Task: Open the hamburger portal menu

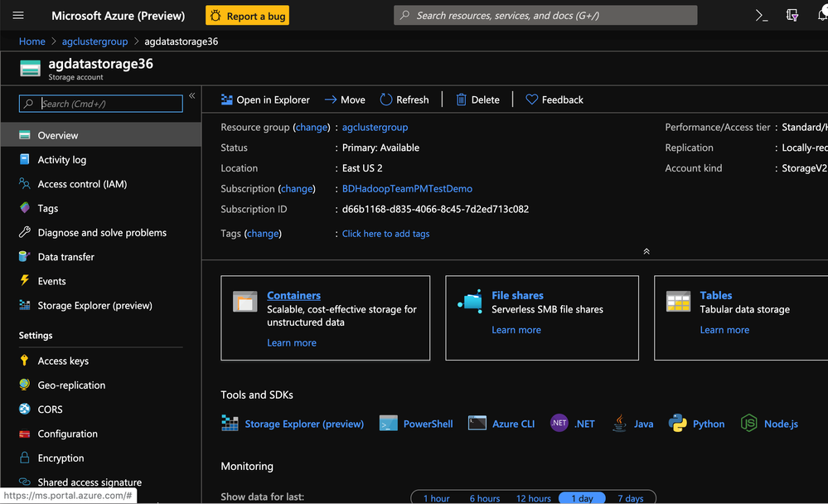Action: pos(18,16)
